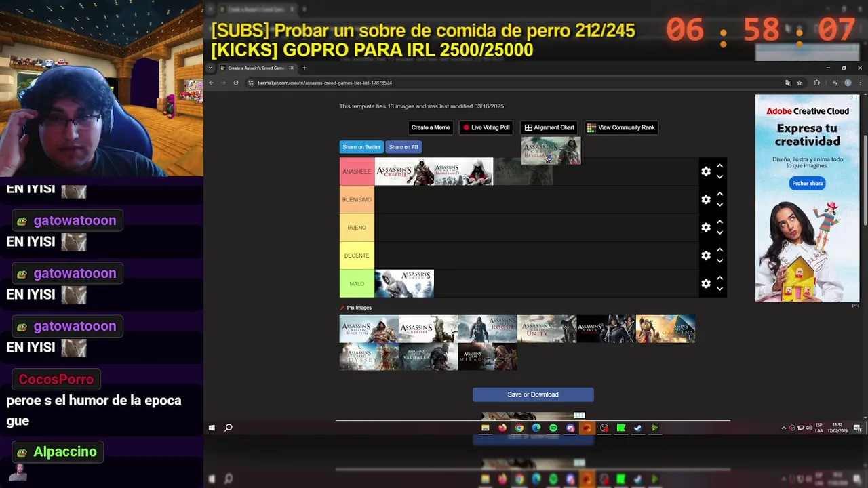Share tier list on Twitter
The width and height of the screenshot is (868, 488).
(361, 147)
